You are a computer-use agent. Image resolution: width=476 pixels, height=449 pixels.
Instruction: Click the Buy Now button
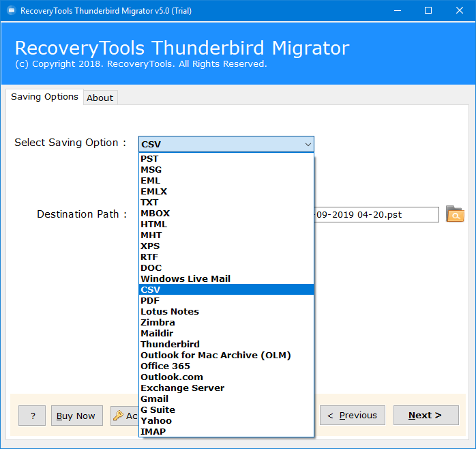(x=77, y=416)
